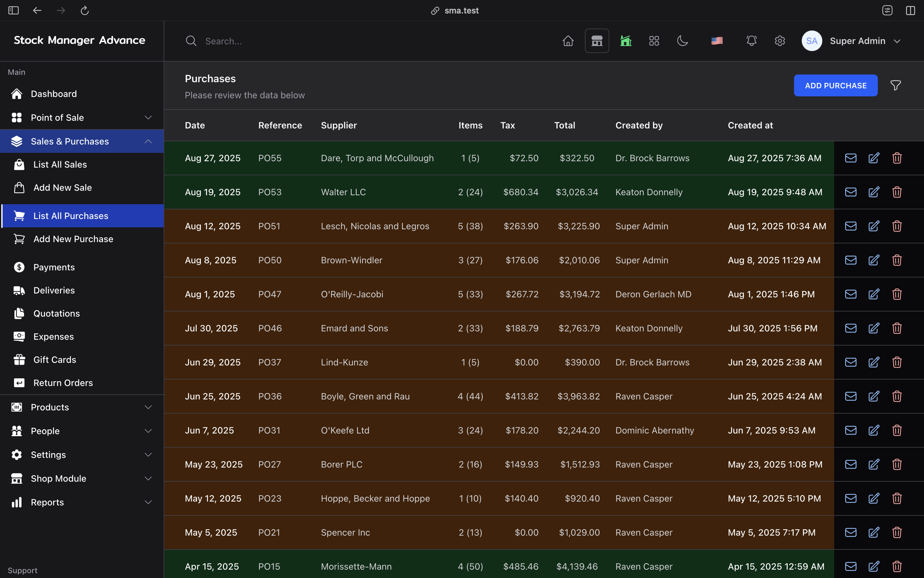Click the search magnifier icon

tap(191, 41)
